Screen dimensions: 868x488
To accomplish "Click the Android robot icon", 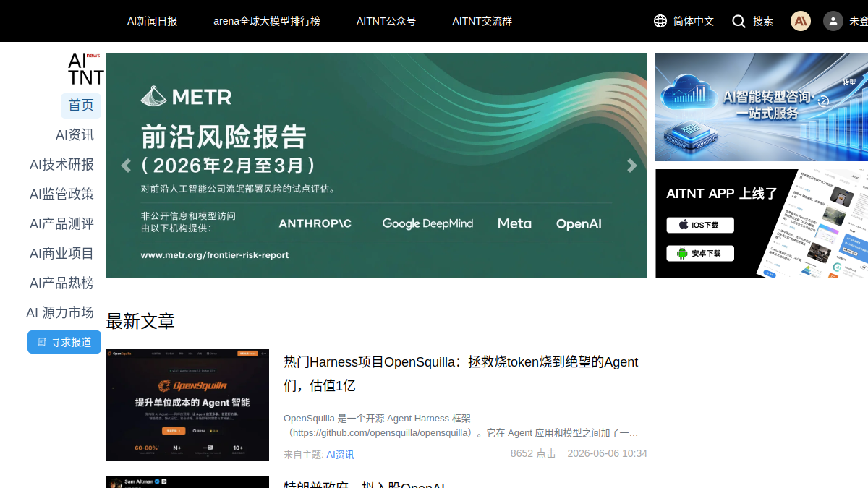I will (682, 253).
